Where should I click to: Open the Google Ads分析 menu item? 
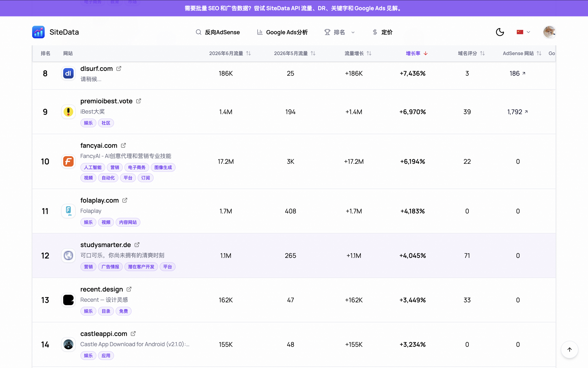(282, 32)
